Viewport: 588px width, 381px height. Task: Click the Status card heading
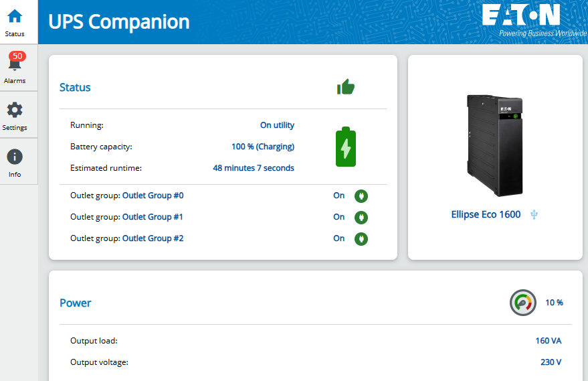coord(75,88)
